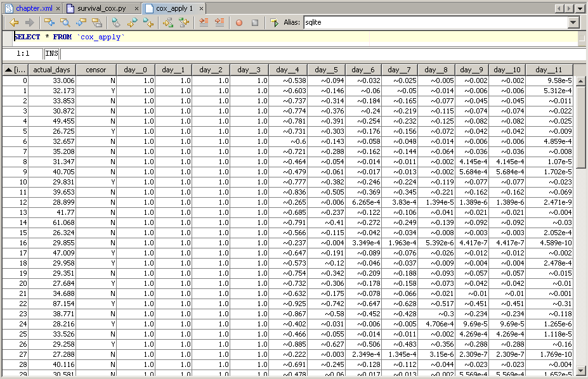Select the day__6 cell 6.265e-4
Viewport: 588px width, 379px height.
[363, 202]
